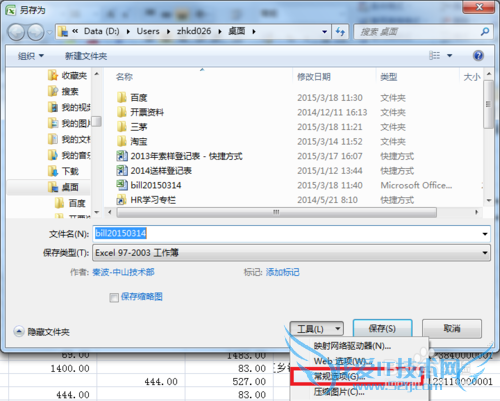500x401 pixels.
Task: Click the refresh icon beside address bar
Action: pos(340,32)
